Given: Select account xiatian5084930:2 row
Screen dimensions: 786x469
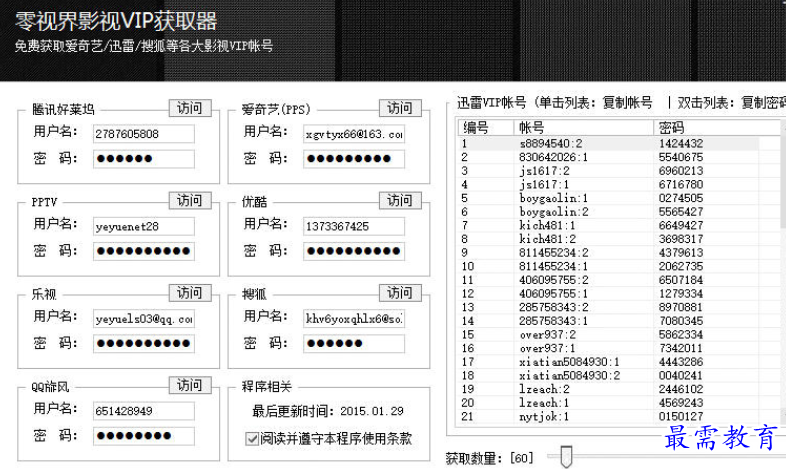Looking at the screenshot, I should (609, 375).
